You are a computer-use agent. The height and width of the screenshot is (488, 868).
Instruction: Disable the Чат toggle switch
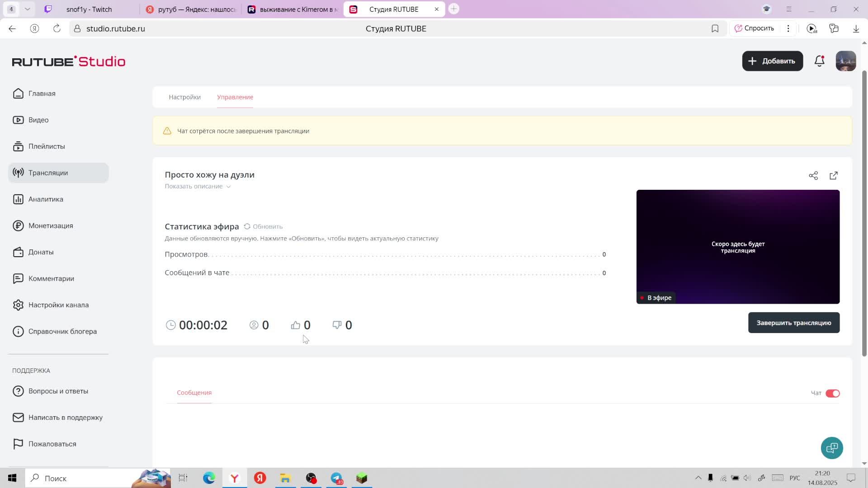coord(832,393)
